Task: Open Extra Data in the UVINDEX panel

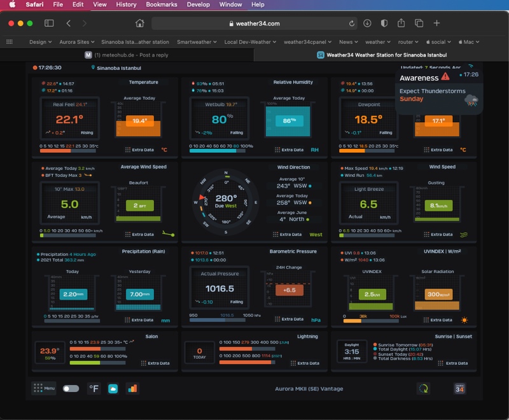Action: click(x=438, y=319)
